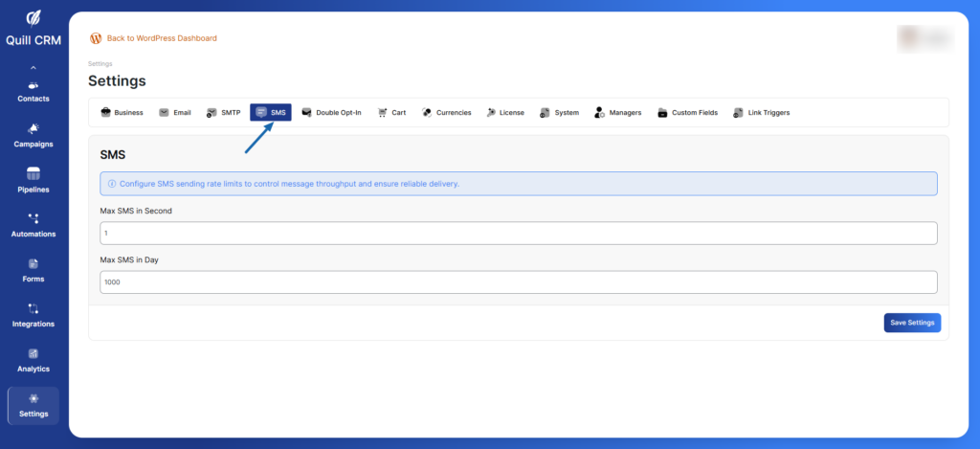Open Forms from the sidebar

[33, 270]
